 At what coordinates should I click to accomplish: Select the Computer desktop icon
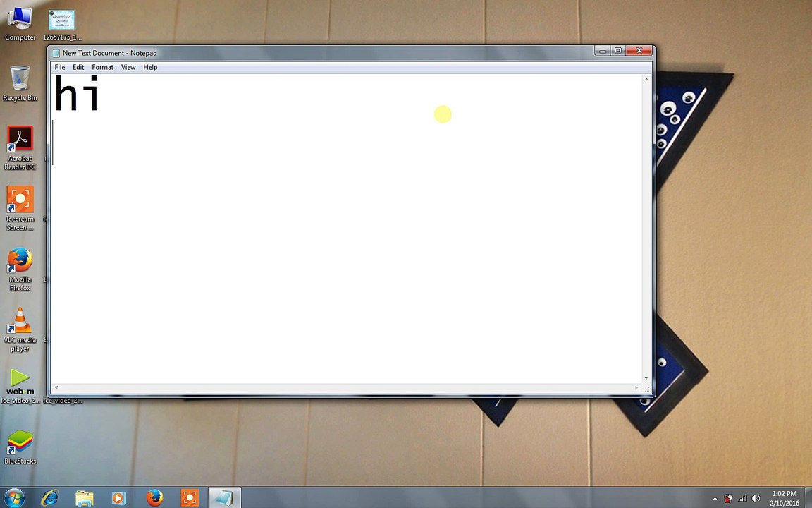point(20,23)
